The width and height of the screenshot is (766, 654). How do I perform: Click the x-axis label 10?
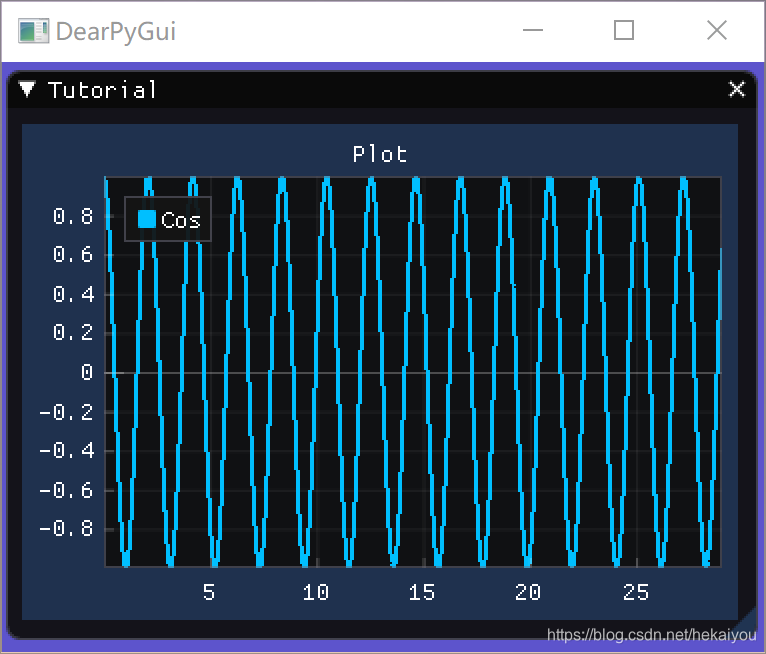point(316,592)
